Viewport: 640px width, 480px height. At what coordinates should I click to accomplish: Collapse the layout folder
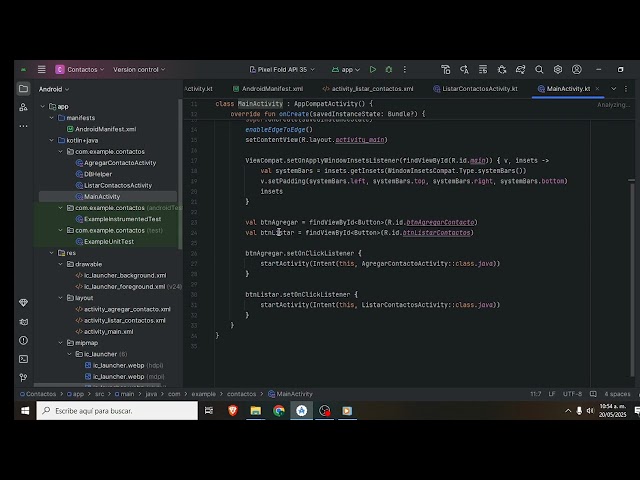point(60,298)
